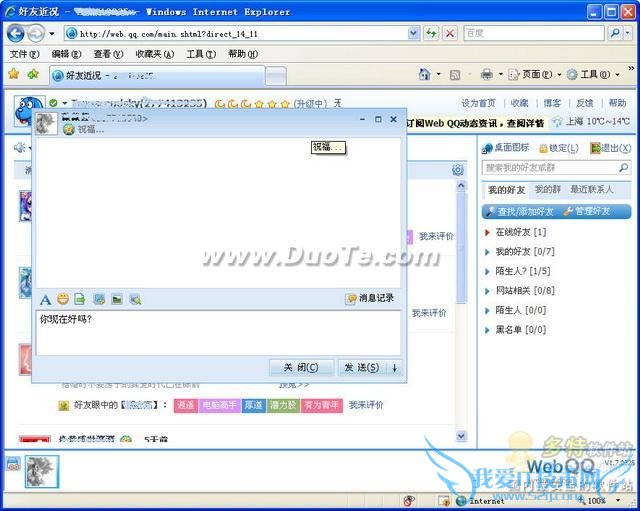Click the search magnifier next to 百度 box
This screenshot has width=640, height=511.
[615, 33]
